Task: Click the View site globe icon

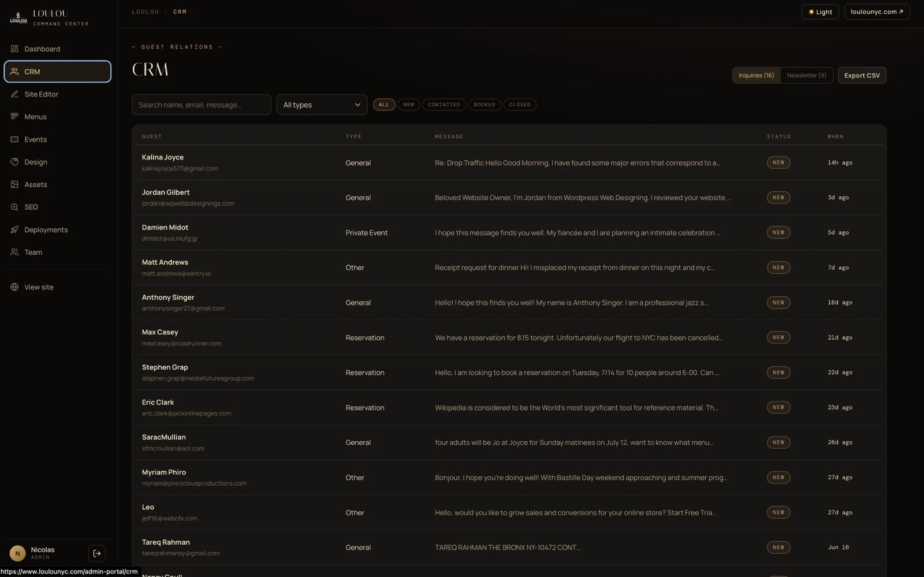Action: tap(14, 287)
